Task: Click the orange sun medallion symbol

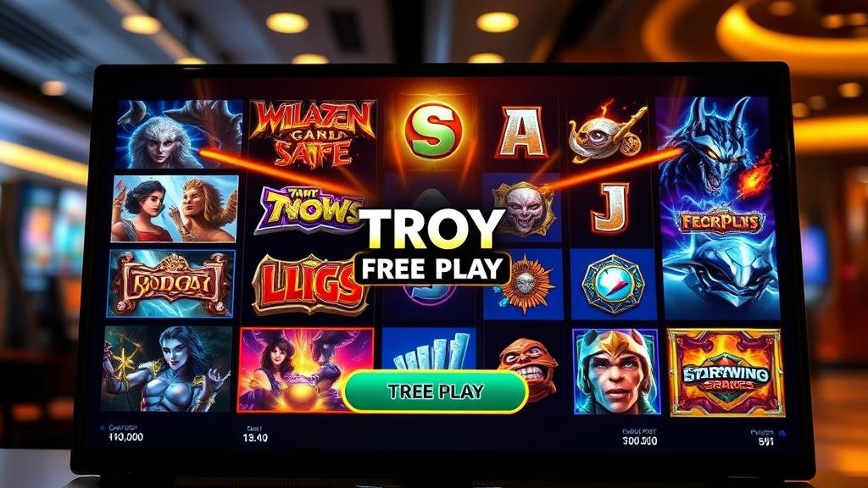Action: pyautogui.click(x=526, y=284)
